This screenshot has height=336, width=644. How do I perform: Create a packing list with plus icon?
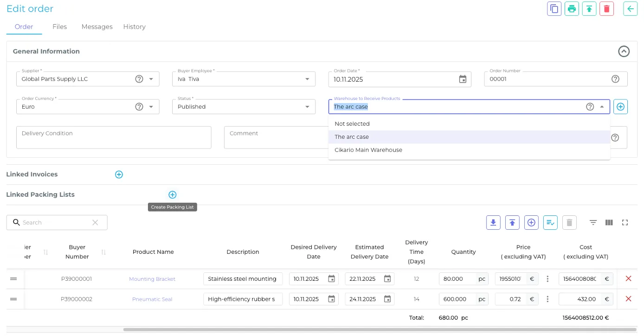[172, 195]
